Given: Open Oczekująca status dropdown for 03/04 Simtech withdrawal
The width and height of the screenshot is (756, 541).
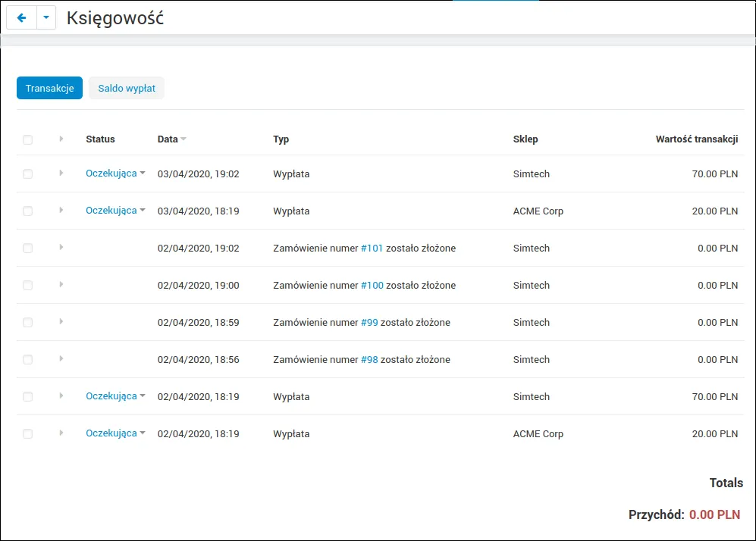Looking at the screenshot, I should point(115,174).
